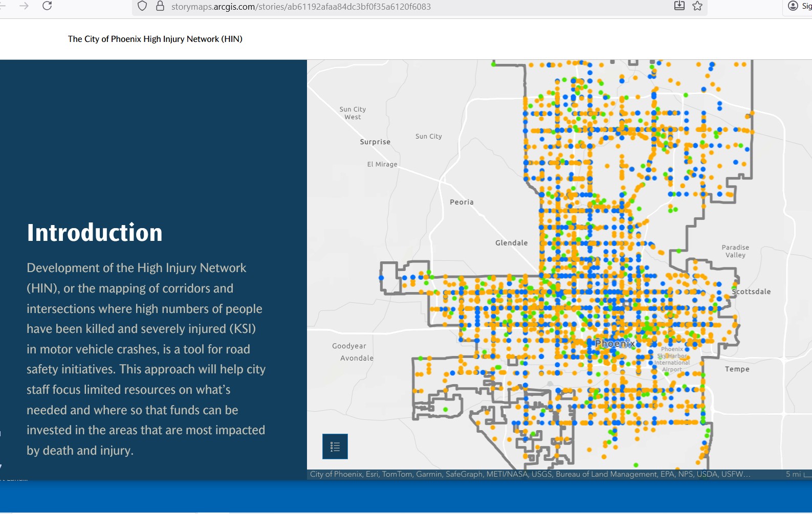Click the 5 mi map scale bar
The height and width of the screenshot is (514, 812).
tap(798, 474)
